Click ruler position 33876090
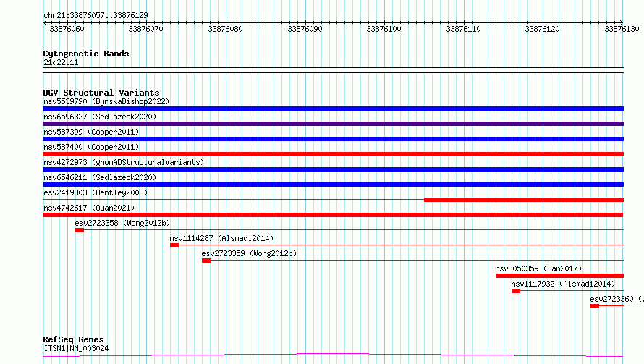644x364 pixels. click(x=305, y=29)
